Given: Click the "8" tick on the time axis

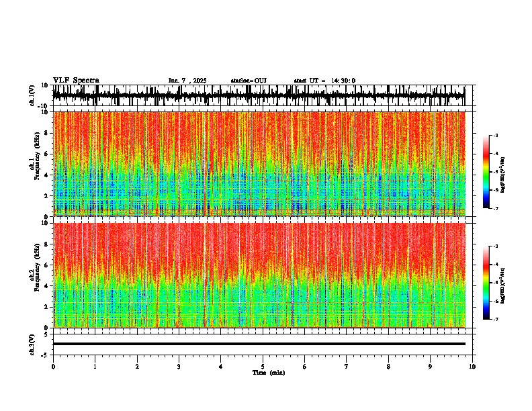Looking at the screenshot, I should point(388,367).
